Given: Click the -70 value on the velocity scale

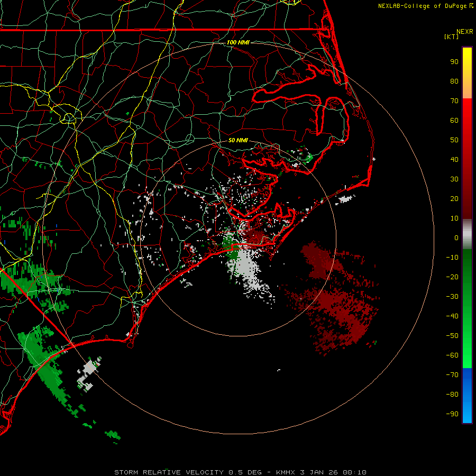Looking at the screenshot, I should click(x=452, y=375).
